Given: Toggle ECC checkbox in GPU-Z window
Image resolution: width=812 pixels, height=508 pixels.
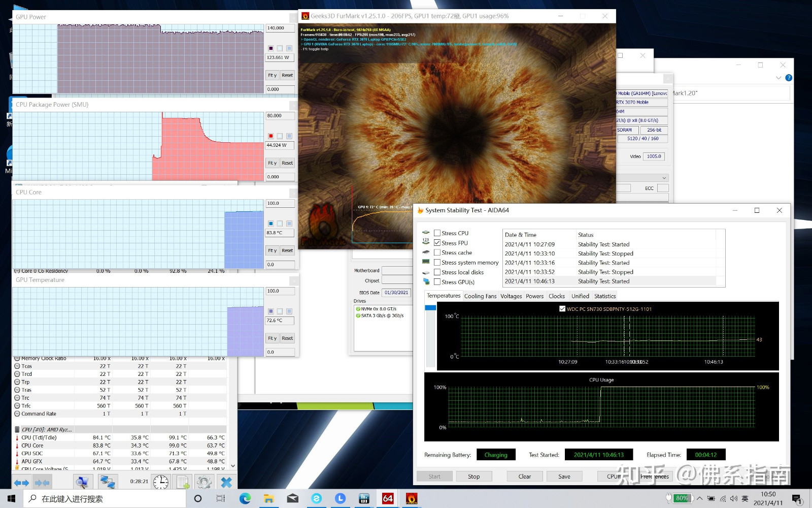Looking at the screenshot, I should point(663,188).
